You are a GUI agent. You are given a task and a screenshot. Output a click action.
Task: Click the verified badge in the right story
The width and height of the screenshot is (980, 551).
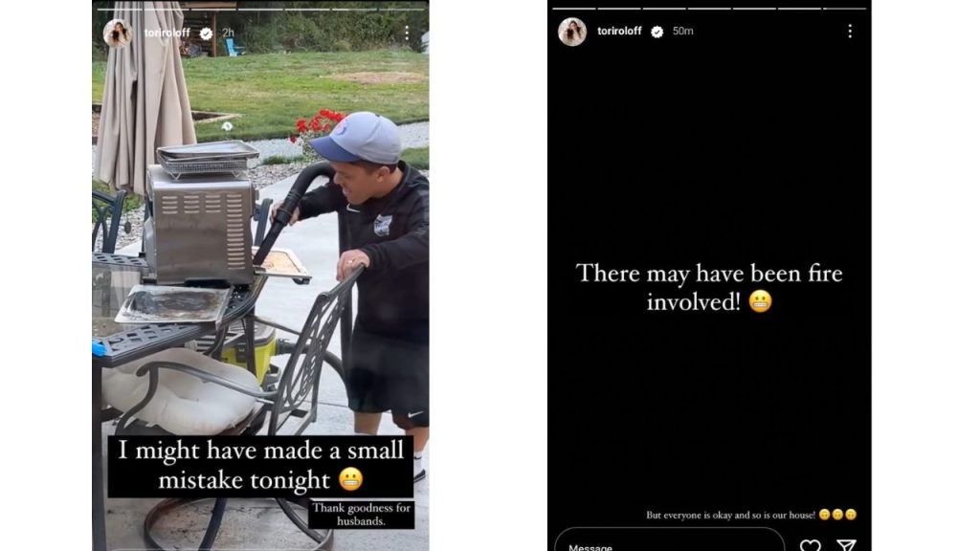coord(657,32)
